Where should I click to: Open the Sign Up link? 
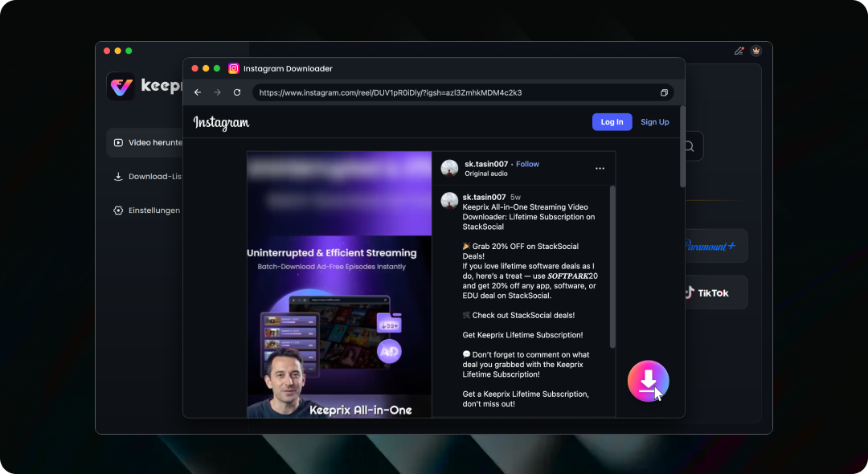655,122
